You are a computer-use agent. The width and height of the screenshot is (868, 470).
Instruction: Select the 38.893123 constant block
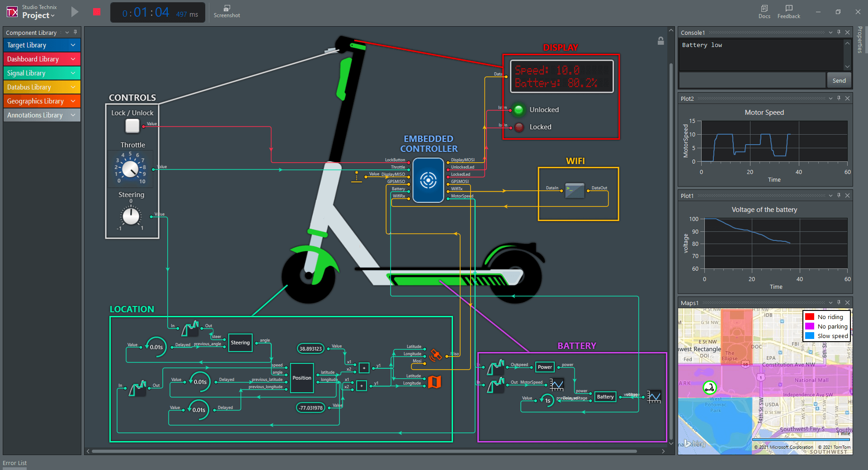311,348
